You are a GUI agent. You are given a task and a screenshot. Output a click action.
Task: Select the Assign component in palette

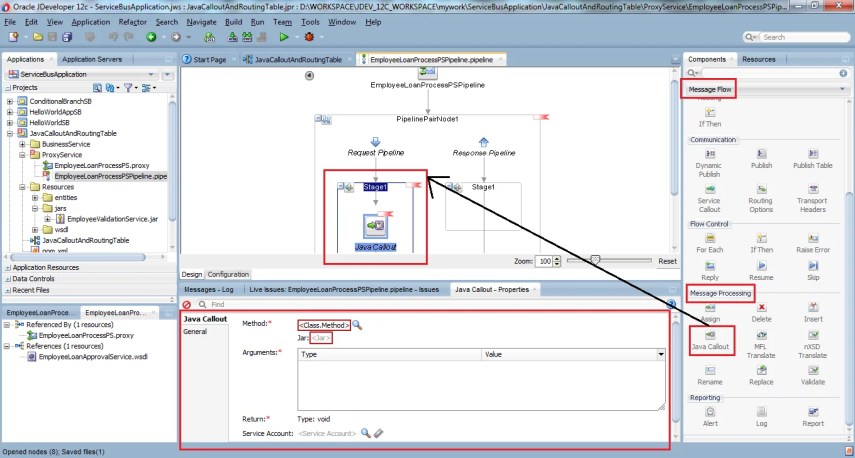tap(710, 314)
